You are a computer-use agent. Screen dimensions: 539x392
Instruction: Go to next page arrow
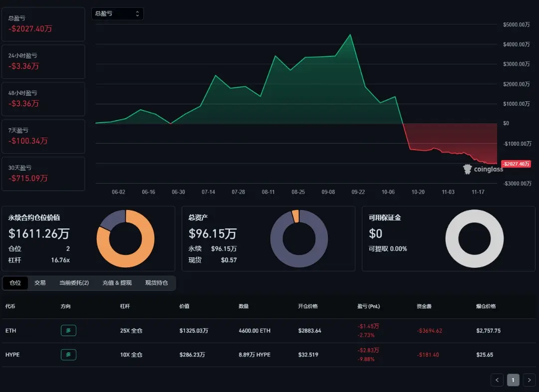click(530, 380)
